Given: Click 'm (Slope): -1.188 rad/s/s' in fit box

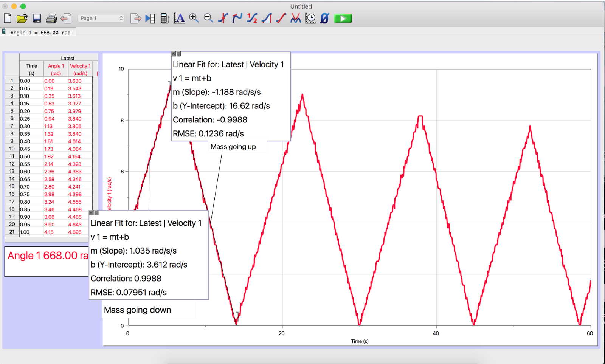Looking at the screenshot, I should 217,92.
